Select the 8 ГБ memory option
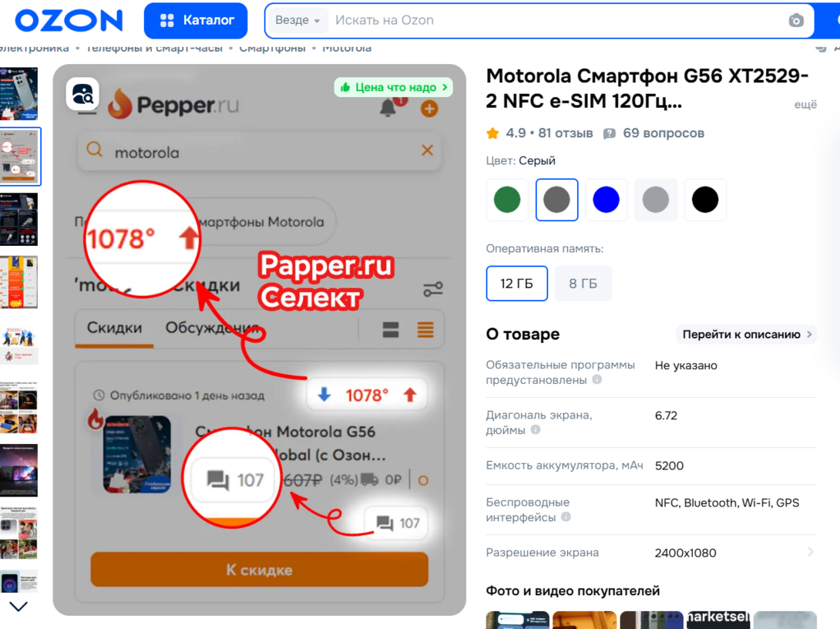This screenshot has height=629, width=840. tap(583, 284)
